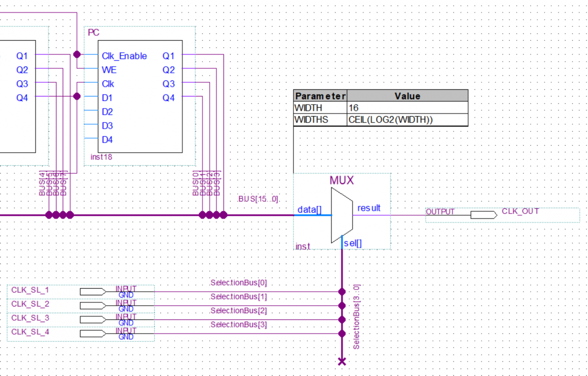Screen dimensions: 588x376
Task: Select the CLK_SL_1 input pin symbol
Action: pos(93,292)
